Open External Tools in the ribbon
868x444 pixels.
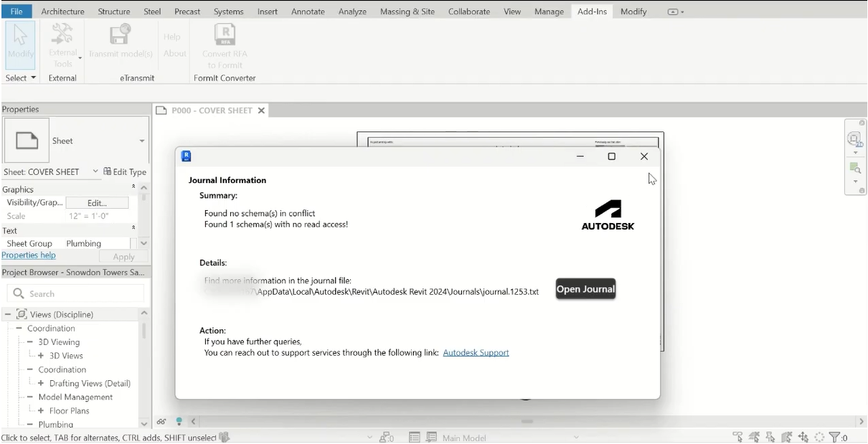click(x=62, y=44)
